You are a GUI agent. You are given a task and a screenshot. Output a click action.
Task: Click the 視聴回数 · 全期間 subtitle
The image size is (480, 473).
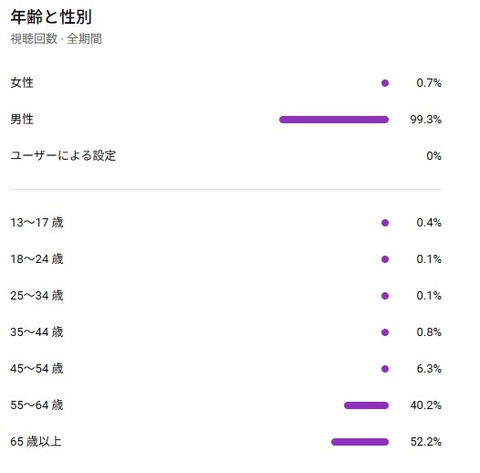tap(56, 39)
